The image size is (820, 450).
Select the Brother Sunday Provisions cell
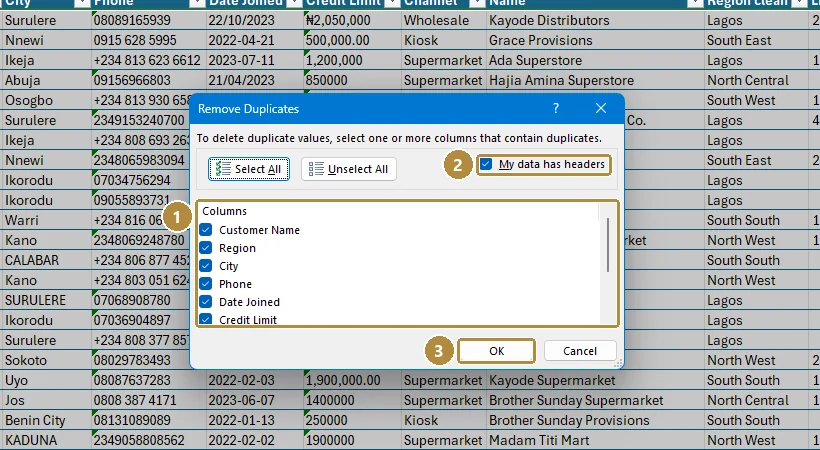tap(595, 420)
